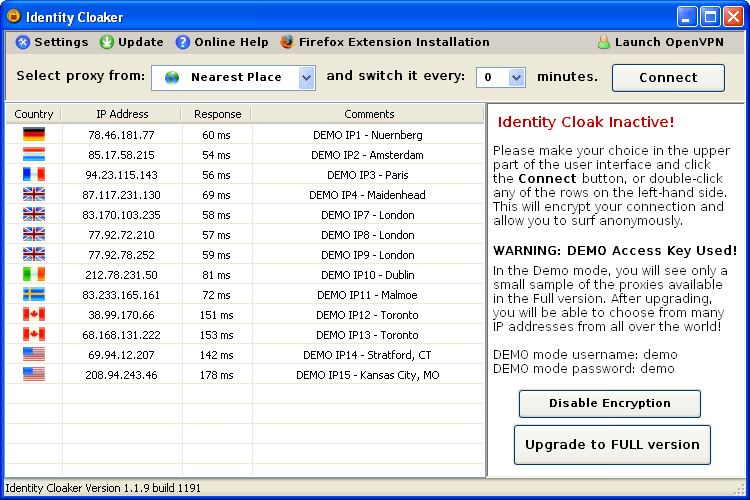
Task: Click the UK flag for Maidenhead
Action: (34, 195)
